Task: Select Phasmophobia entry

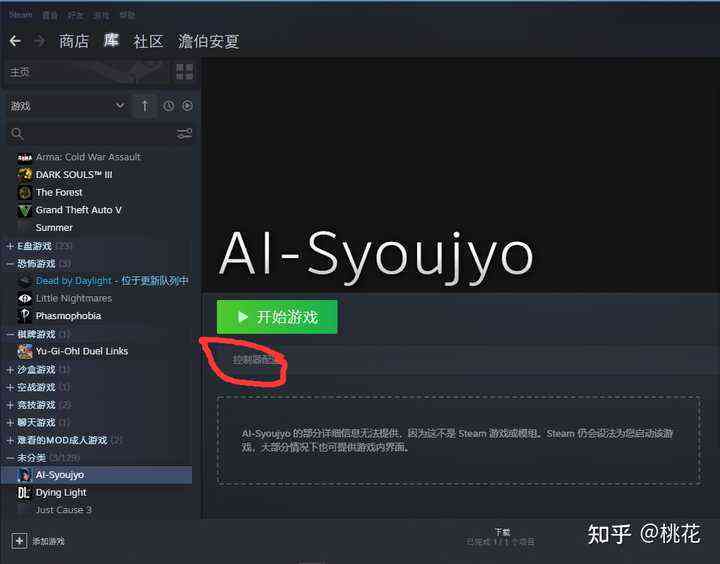Action: tap(68, 316)
